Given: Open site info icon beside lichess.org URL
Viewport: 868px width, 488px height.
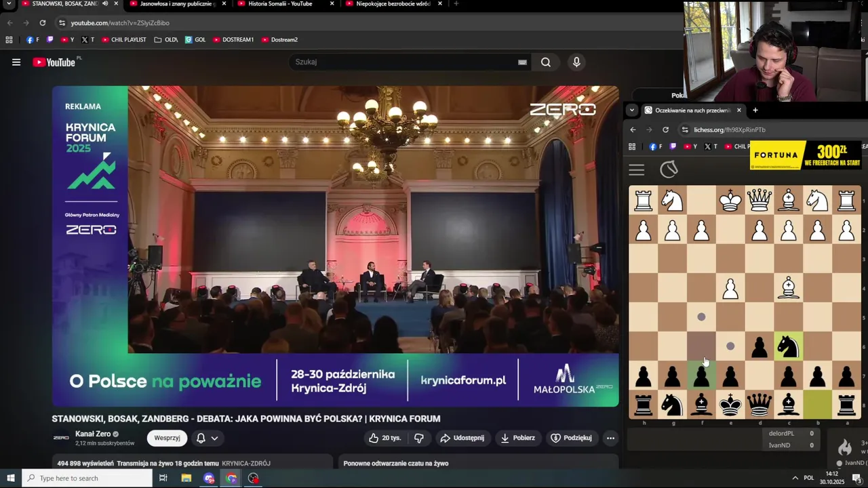Looking at the screenshot, I should pos(686,130).
